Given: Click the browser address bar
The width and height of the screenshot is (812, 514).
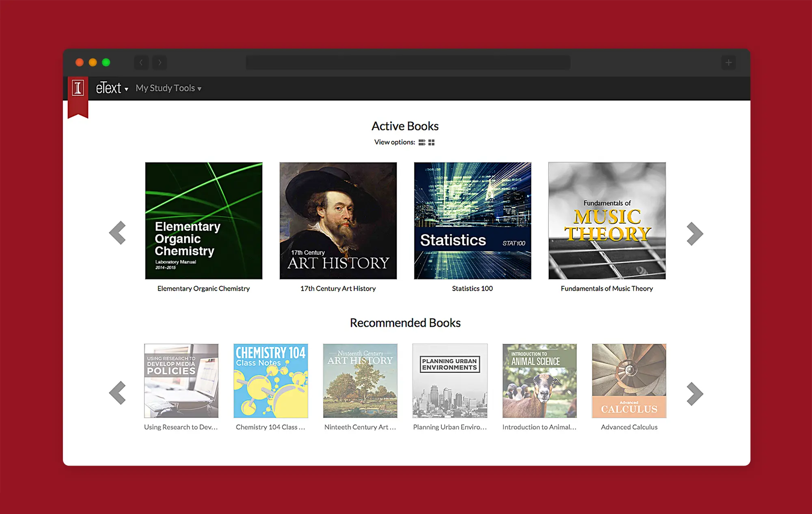Looking at the screenshot, I should coord(408,63).
